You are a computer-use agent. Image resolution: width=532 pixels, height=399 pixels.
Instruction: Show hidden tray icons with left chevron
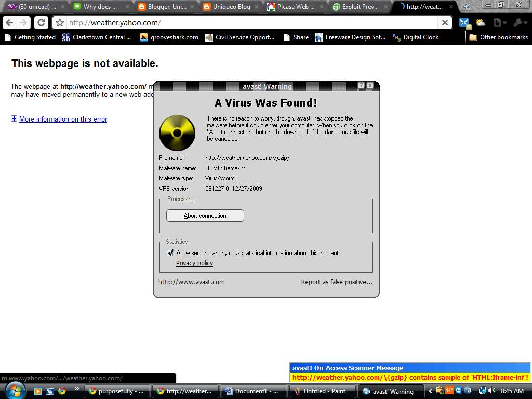430,391
